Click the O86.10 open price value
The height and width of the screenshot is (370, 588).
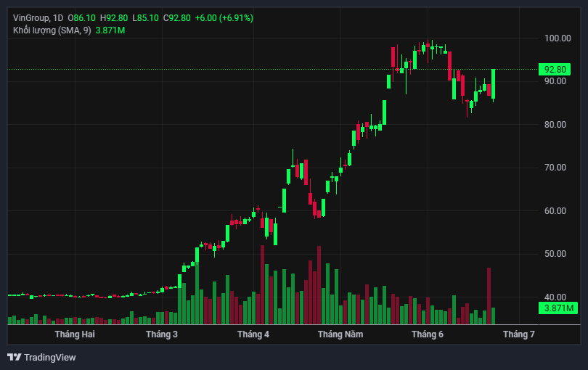(81, 18)
